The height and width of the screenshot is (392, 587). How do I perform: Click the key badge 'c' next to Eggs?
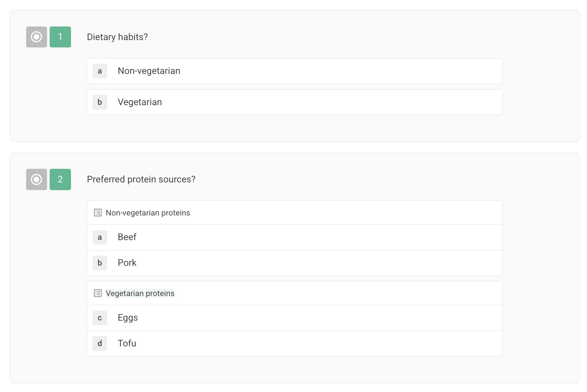pos(99,318)
